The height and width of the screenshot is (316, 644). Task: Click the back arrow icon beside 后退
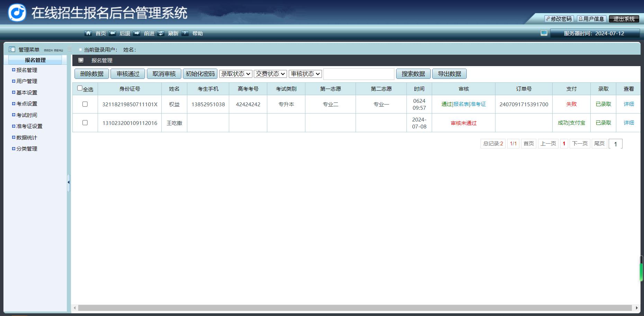pyautogui.click(x=113, y=33)
